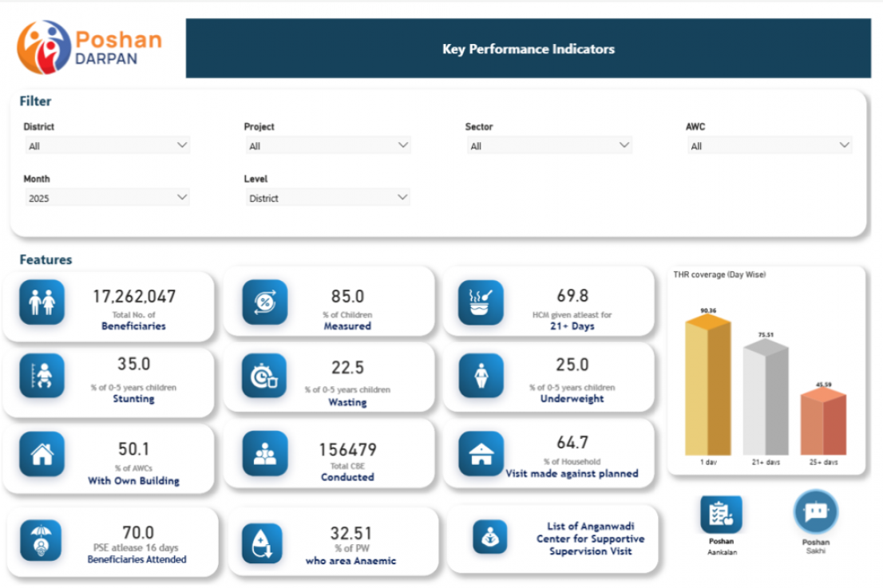883x588 pixels.
Task: Open List of Anganwadi Center for Supportive Supervision Visit
Action: pyautogui.click(x=589, y=539)
